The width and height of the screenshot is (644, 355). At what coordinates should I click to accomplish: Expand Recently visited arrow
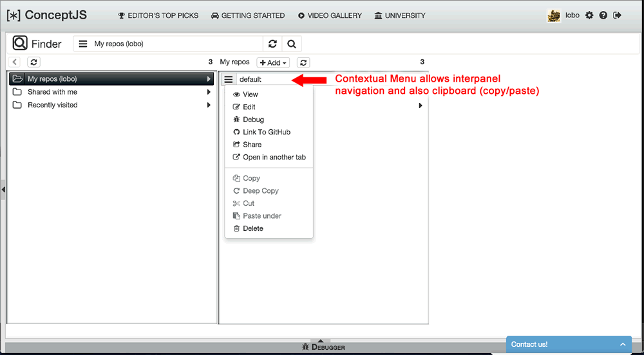209,105
